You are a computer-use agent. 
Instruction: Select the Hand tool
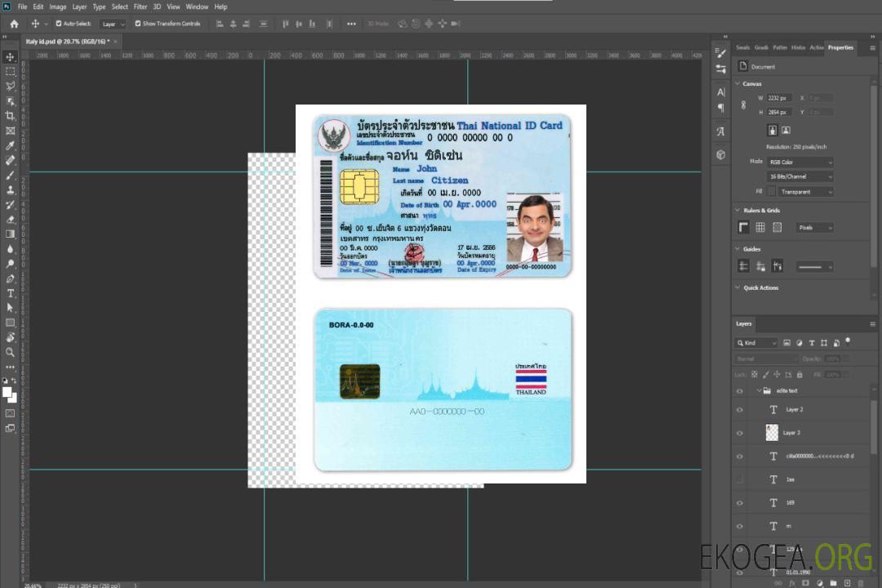pos(10,337)
